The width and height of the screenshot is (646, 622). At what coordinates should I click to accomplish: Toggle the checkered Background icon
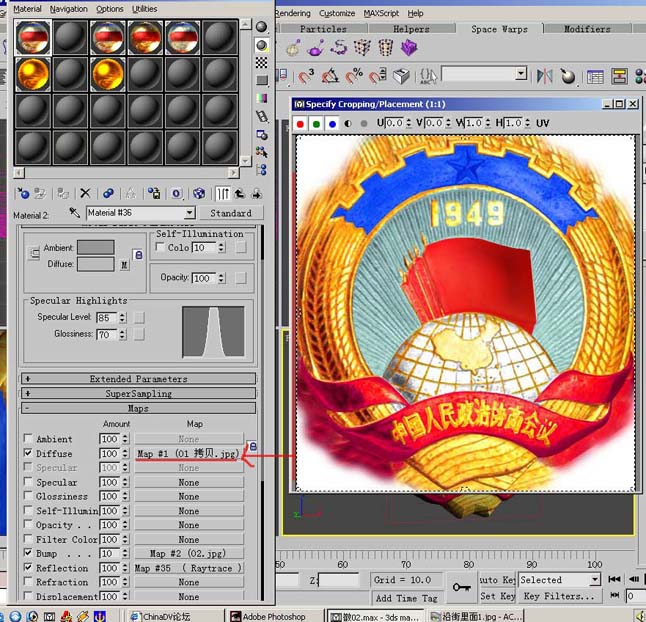pyautogui.click(x=262, y=63)
